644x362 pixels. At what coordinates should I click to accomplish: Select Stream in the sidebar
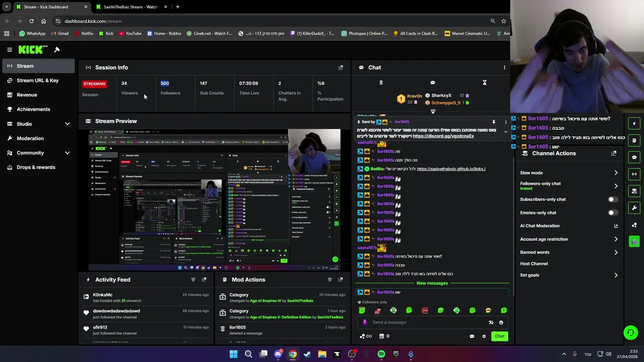[38, 66]
